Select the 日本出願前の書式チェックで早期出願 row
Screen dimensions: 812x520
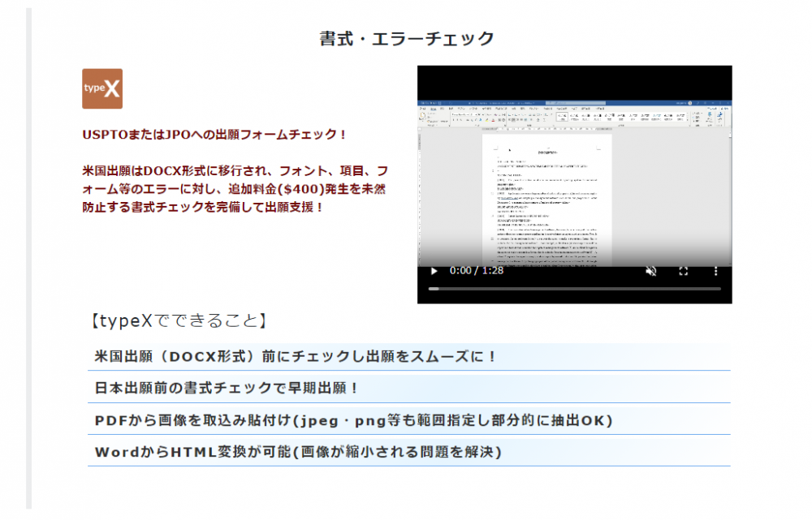(409, 388)
